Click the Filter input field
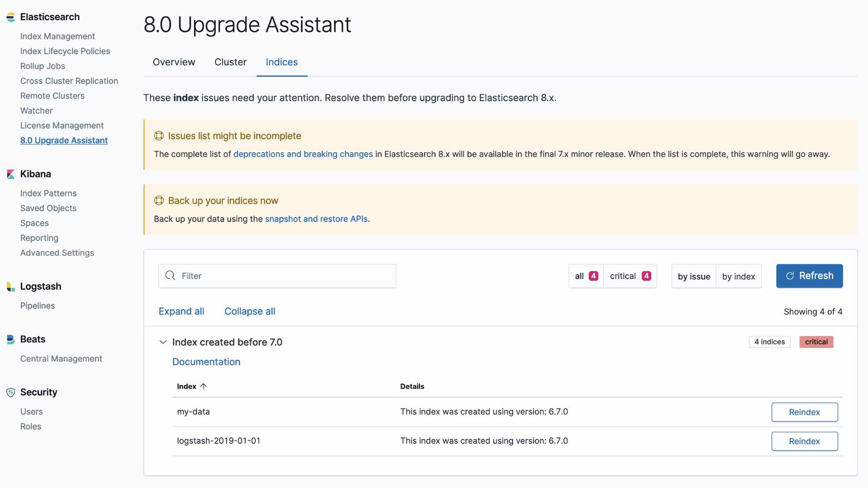 click(277, 276)
